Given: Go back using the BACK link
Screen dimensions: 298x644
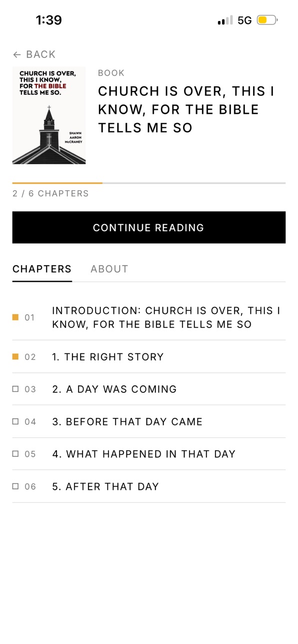Looking at the screenshot, I should [x=34, y=54].
